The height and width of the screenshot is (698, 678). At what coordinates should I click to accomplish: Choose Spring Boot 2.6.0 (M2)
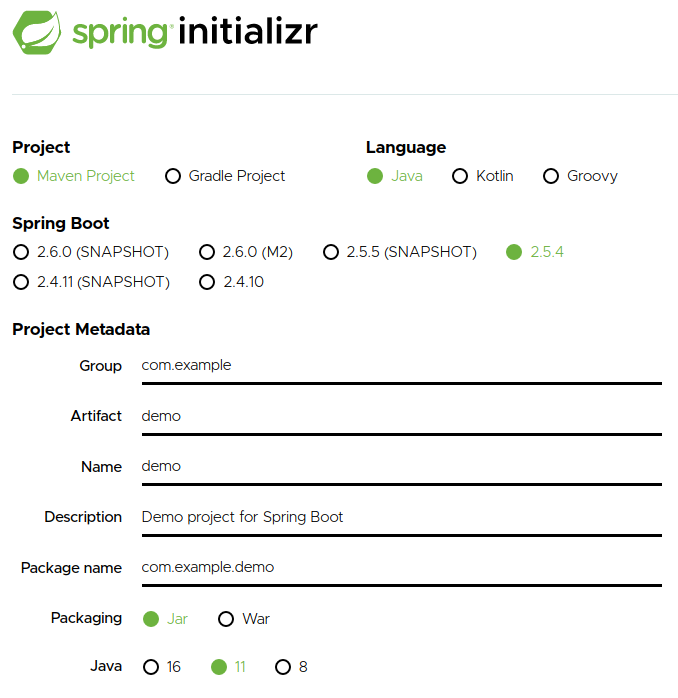(207, 252)
